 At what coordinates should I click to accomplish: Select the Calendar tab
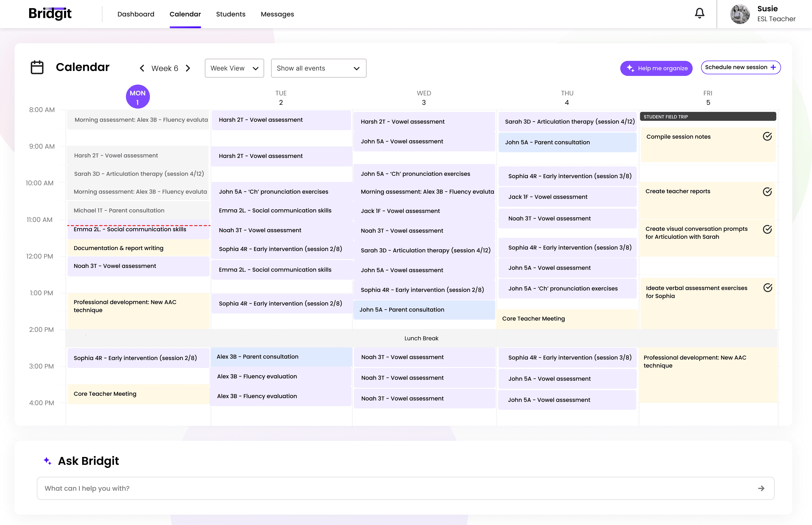point(185,14)
